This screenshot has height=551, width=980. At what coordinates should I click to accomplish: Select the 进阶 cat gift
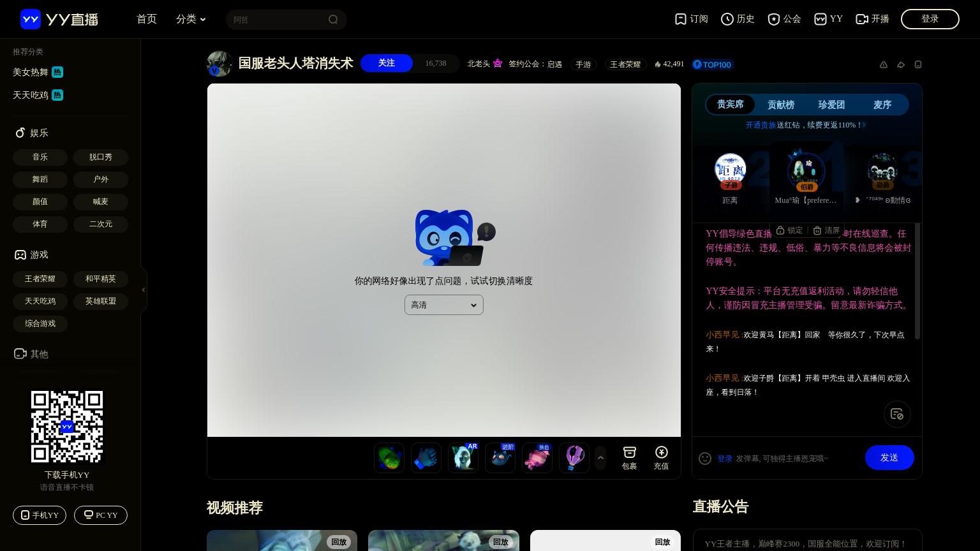click(500, 458)
